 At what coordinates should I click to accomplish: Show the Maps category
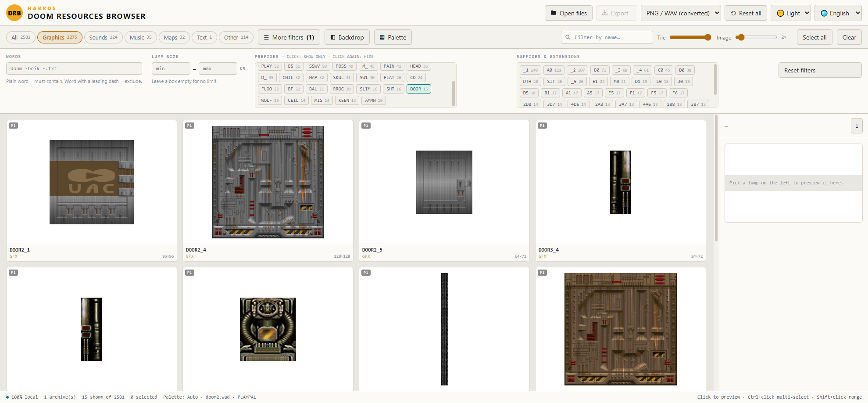[x=174, y=37]
